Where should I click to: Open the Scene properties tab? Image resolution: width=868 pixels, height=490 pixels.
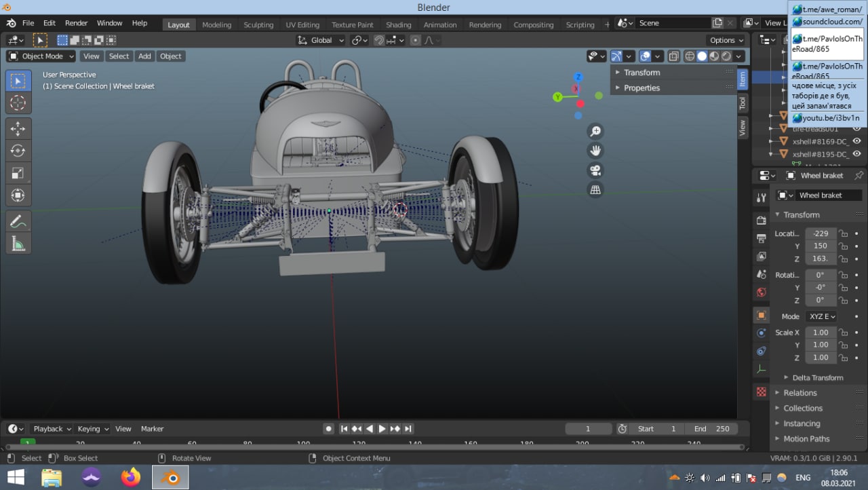point(761,274)
